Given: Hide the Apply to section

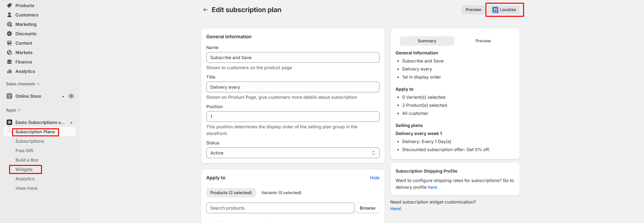Looking at the screenshot, I should (x=374, y=178).
